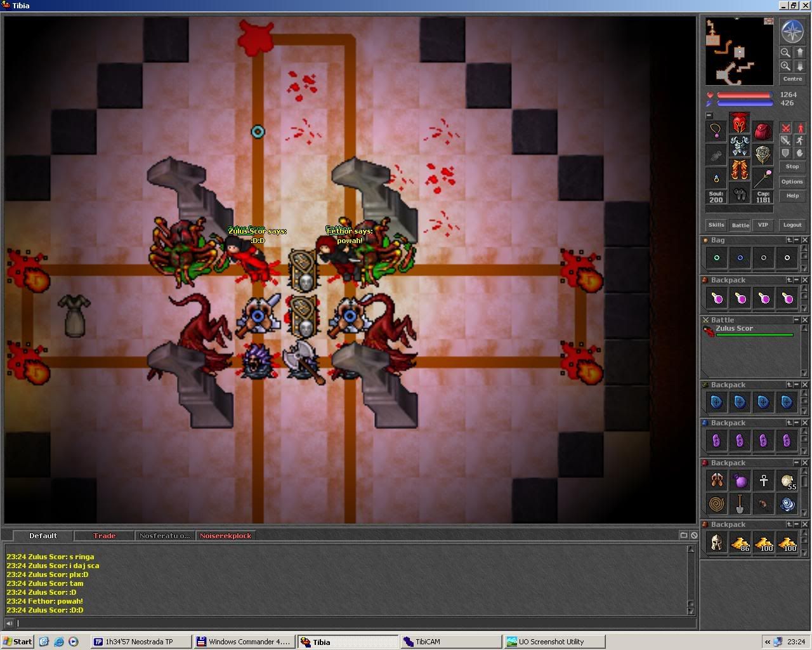Click the blue mana bar
The image size is (812, 650).
pyautogui.click(x=745, y=103)
